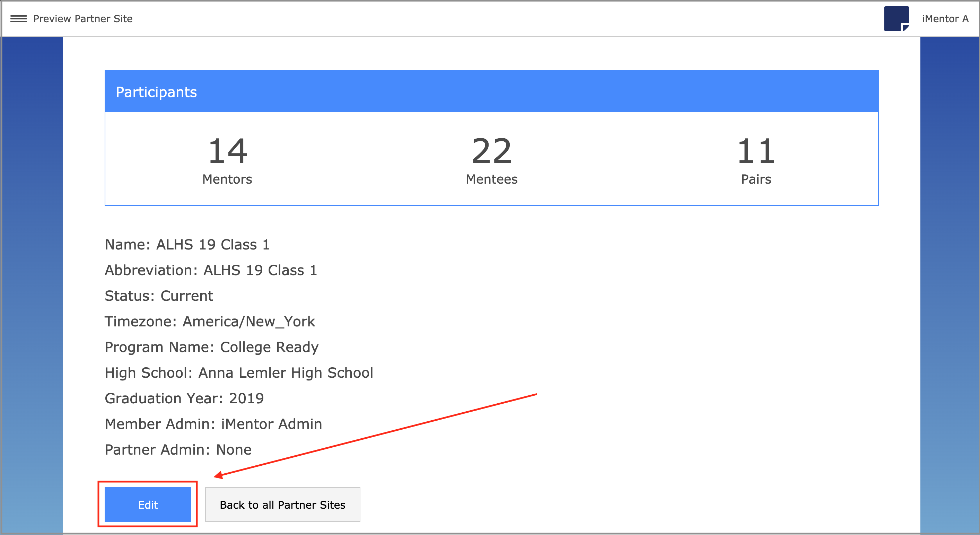The width and height of the screenshot is (980, 535).
Task: Click the Timezone America/New_York line
Action: point(210,321)
